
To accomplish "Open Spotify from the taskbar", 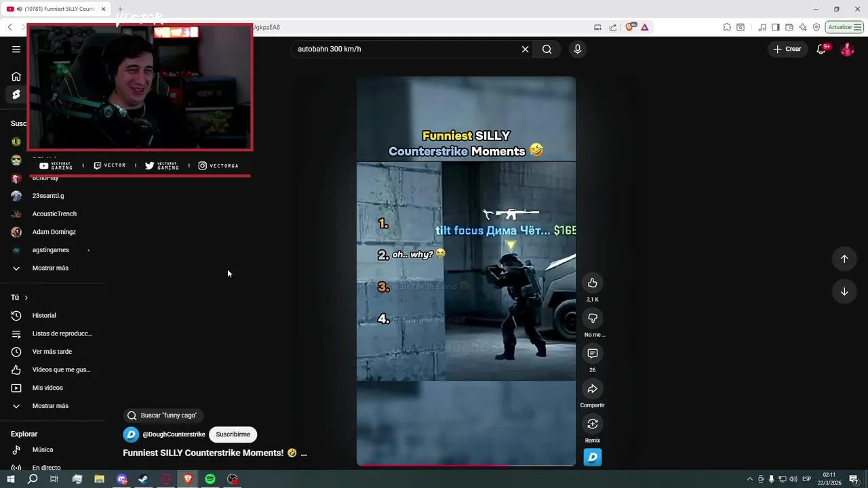I will (x=210, y=479).
